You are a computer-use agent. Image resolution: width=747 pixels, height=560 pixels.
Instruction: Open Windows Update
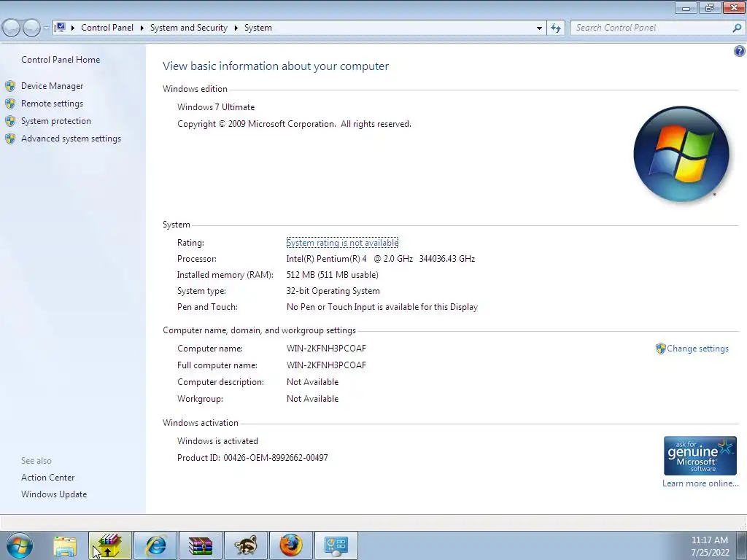(54, 494)
